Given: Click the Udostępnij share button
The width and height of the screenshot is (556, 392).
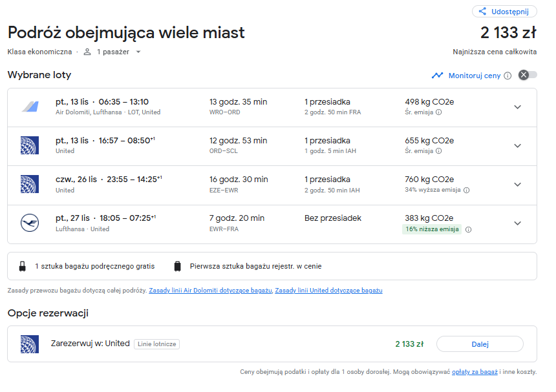Looking at the screenshot, I should [504, 12].
